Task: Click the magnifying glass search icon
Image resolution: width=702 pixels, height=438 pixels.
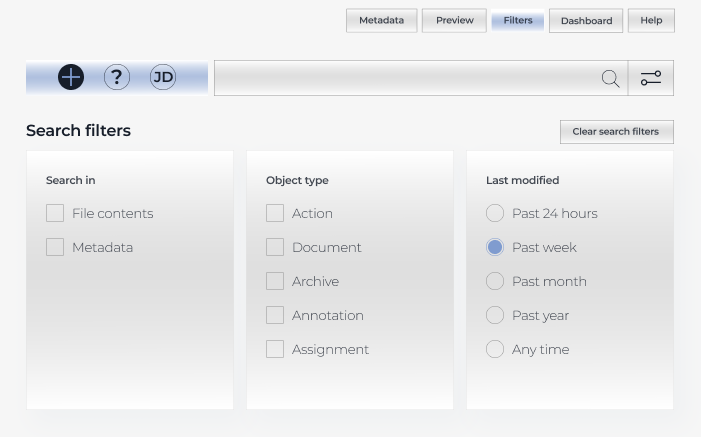Action: (x=610, y=78)
